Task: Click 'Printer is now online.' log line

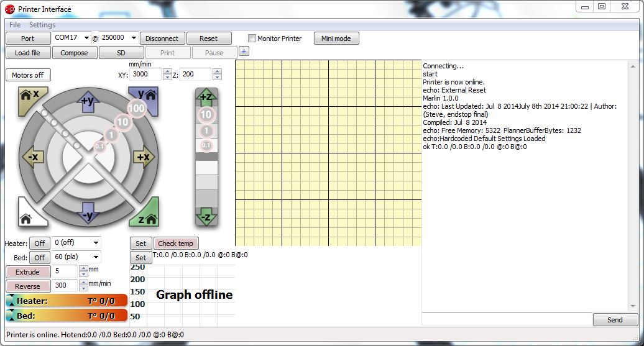Action: tap(453, 82)
